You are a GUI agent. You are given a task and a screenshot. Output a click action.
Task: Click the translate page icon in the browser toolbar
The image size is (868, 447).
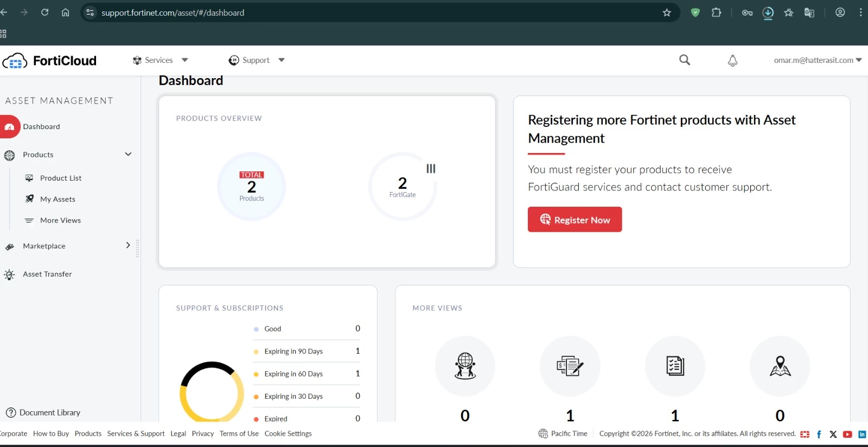(809, 12)
